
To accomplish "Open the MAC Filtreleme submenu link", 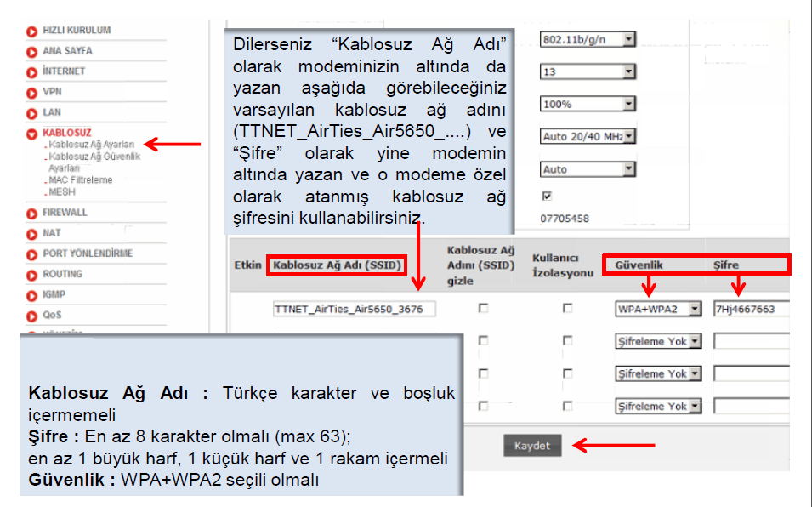I will pos(80,180).
